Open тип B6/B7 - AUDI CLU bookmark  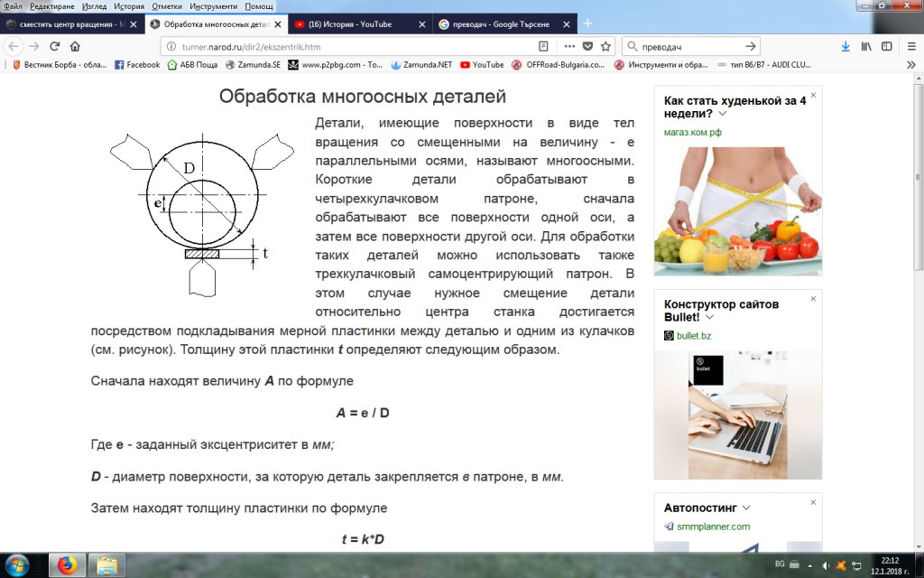[x=764, y=65]
